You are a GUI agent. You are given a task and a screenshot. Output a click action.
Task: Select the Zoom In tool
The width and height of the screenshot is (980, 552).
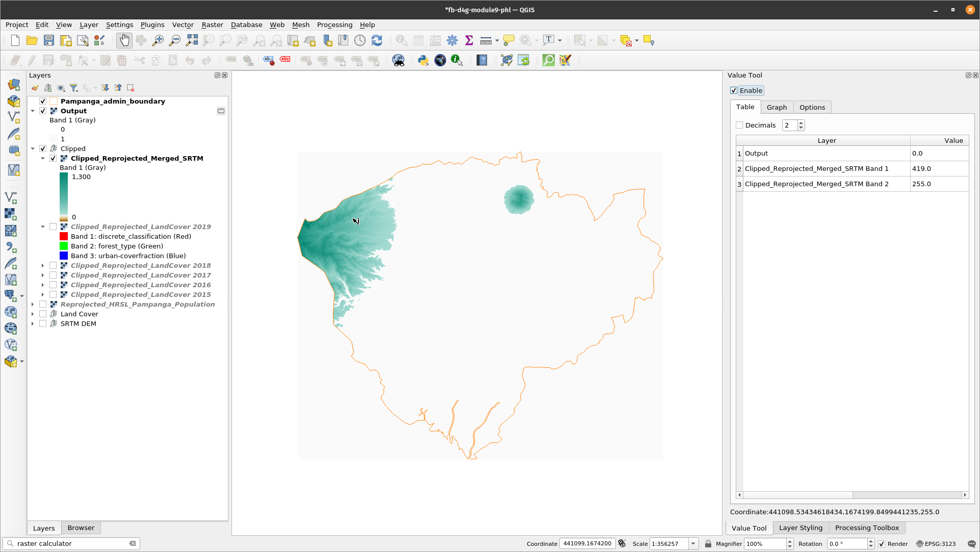(x=158, y=40)
